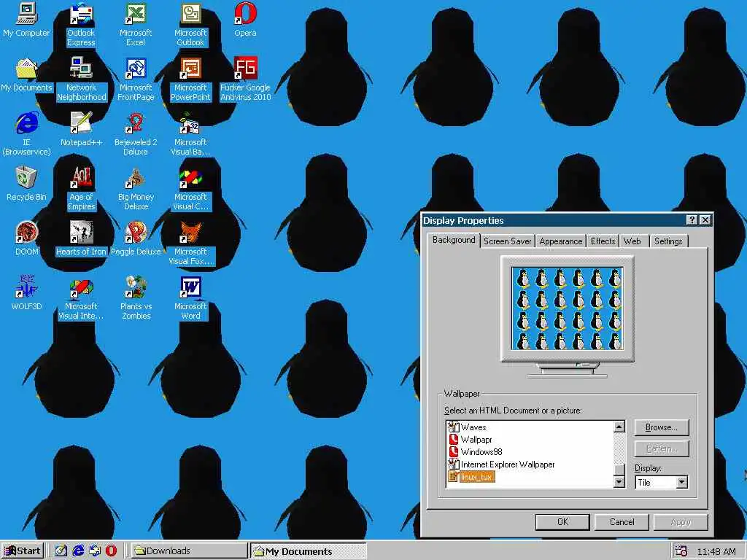The height and width of the screenshot is (560, 747).
Task: Select the WOLF3D desktop icon
Action: click(26, 293)
